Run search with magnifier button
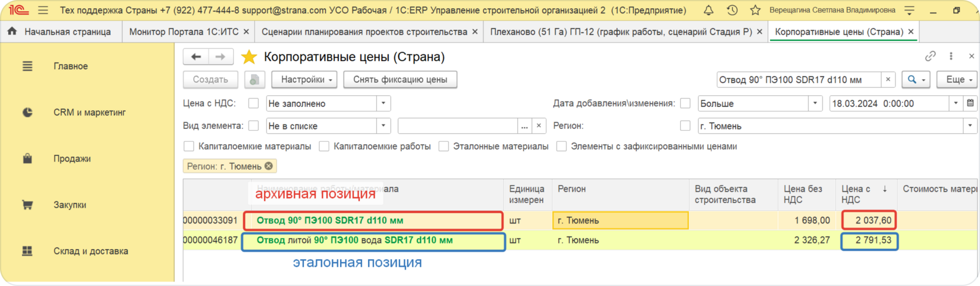 (916, 79)
